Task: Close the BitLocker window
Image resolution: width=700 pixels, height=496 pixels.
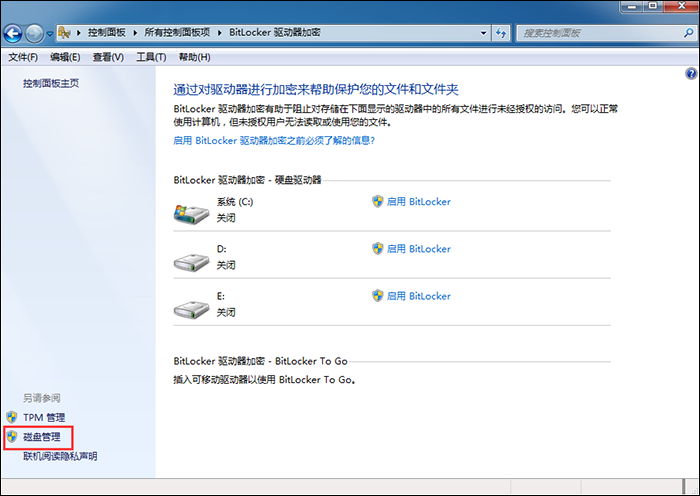Action: (681, 6)
